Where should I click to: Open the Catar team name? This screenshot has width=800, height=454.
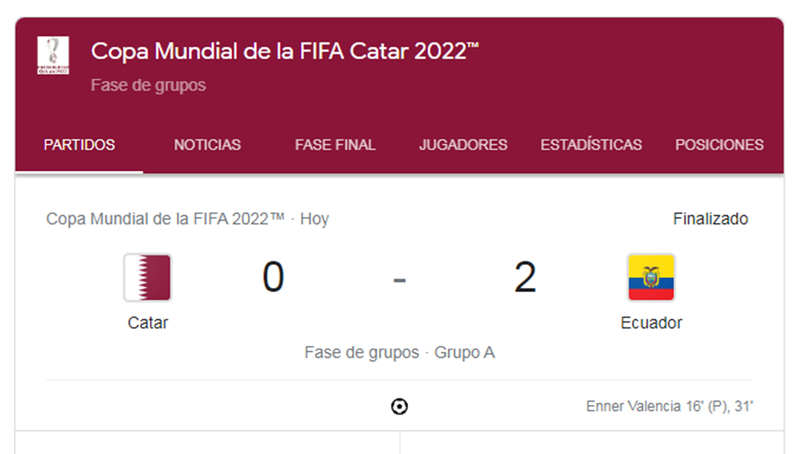pyautogui.click(x=148, y=323)
